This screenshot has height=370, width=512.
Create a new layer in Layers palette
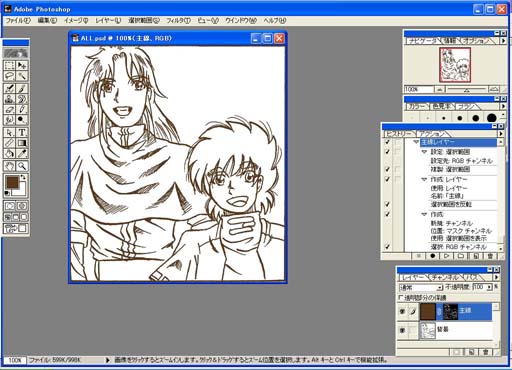click(x=471, y=352)
